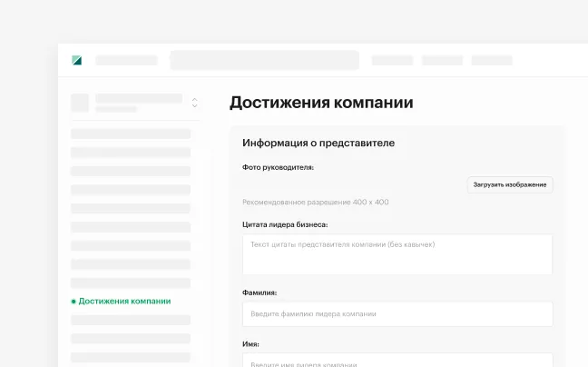588x367 pixels.
Task: Click the Информация о представителе section title
Action: coord(318,143)
